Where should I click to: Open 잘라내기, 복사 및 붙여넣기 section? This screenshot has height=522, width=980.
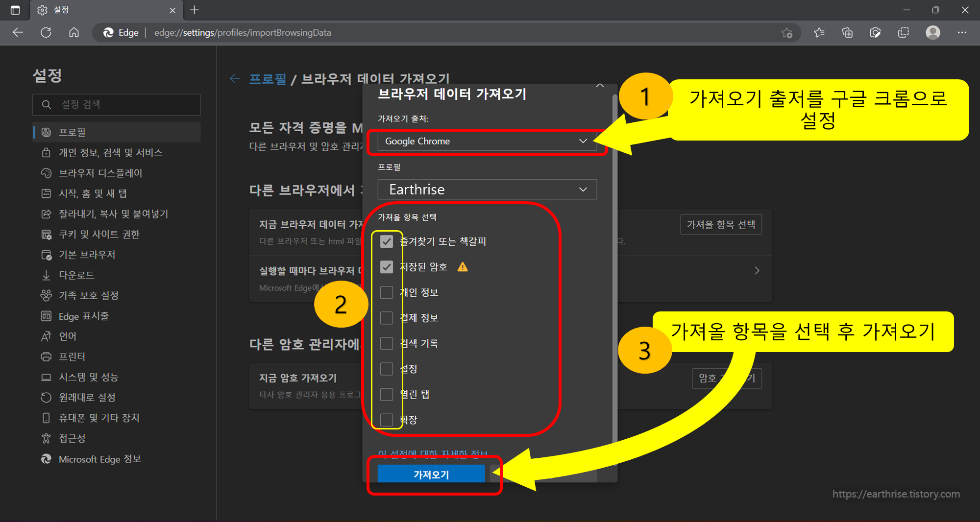tap(117, 214)
